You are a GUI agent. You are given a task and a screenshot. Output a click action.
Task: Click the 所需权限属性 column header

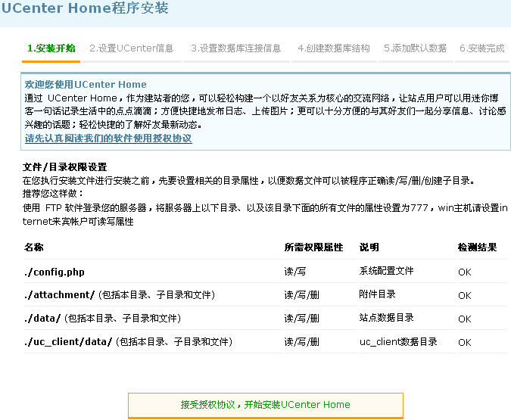(313, 247)
